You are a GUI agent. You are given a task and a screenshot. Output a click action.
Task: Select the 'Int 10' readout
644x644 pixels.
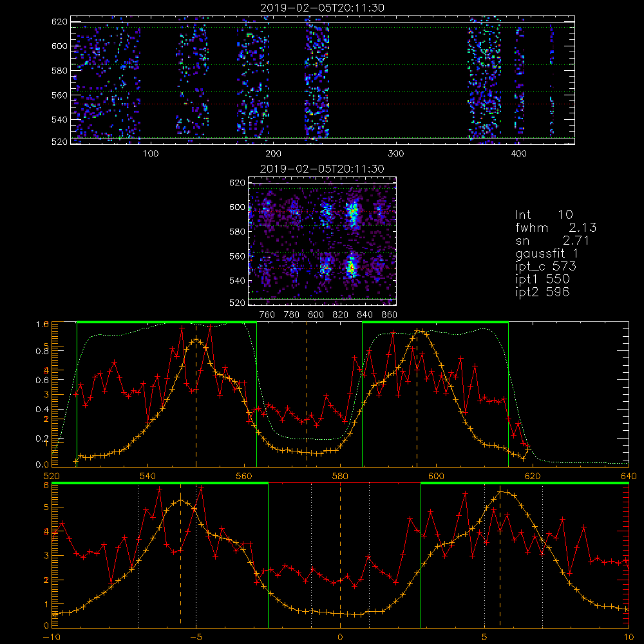[x=544, y=215]
